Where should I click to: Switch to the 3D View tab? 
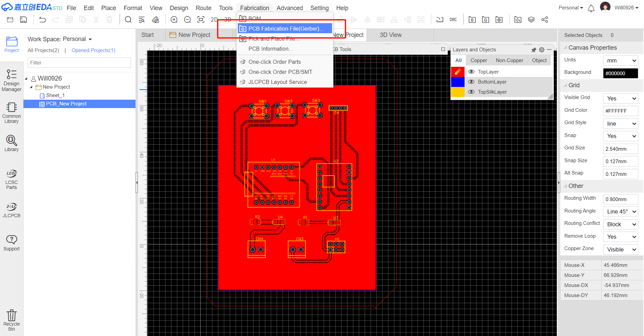click(390, 35)
